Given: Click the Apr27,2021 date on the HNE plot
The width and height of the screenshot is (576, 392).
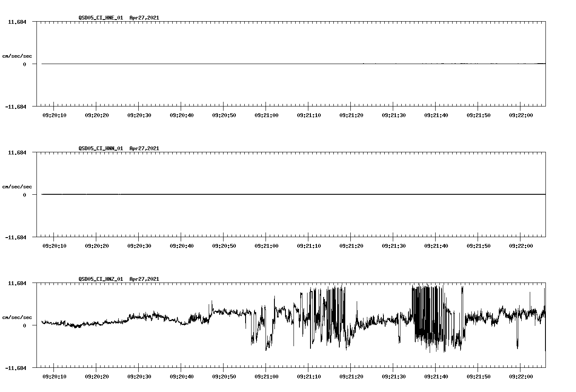Looking at the screenshot, I should pyautogui.click(x=144, y=18).
